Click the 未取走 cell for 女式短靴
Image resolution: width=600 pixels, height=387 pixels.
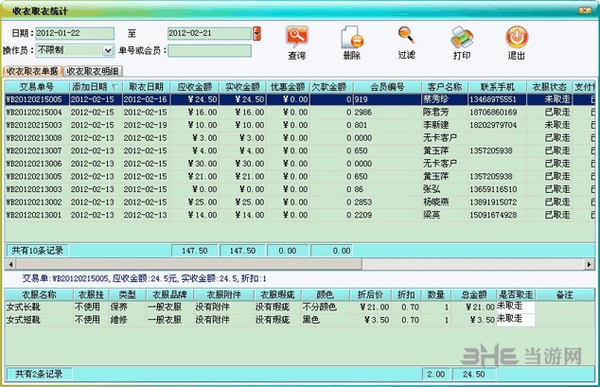click(515, 320)
